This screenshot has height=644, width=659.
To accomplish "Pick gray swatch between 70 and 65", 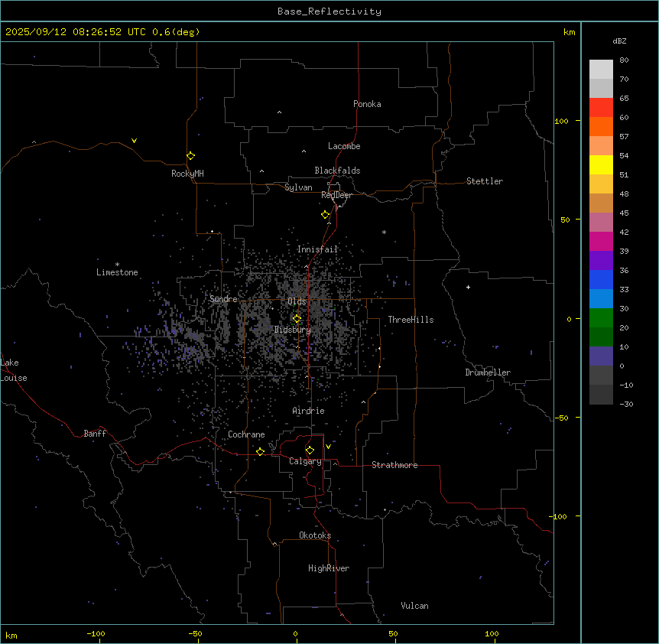I will point(601,88).
